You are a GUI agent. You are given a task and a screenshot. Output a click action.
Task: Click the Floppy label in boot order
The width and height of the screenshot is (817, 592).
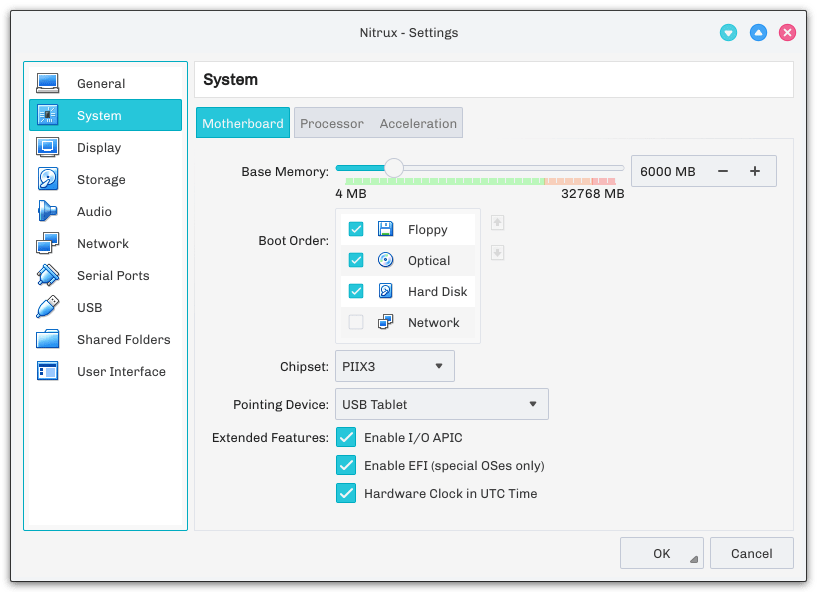[427, 229]
